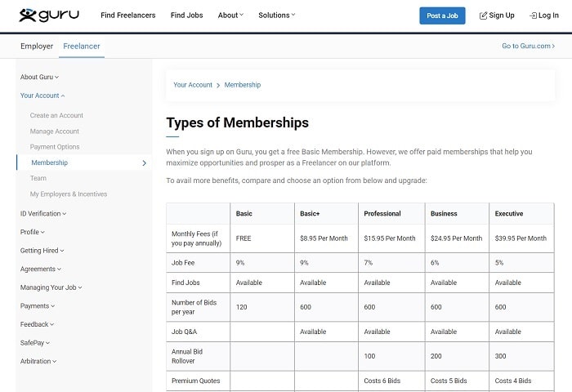Click the Sign Up pencil icon
This screenshot has height=392, width=572.
[x=483, y=16]
